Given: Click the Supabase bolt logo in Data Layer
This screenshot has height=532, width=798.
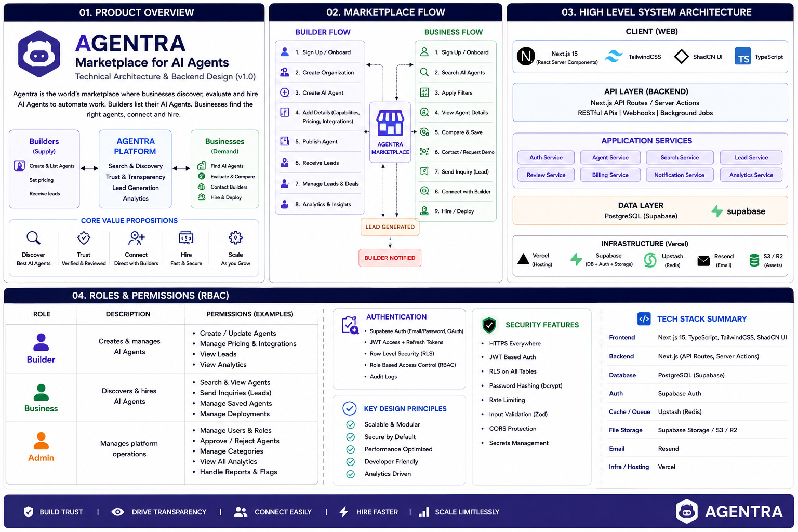Looking at the screenshot, I should tap(717, 211).
